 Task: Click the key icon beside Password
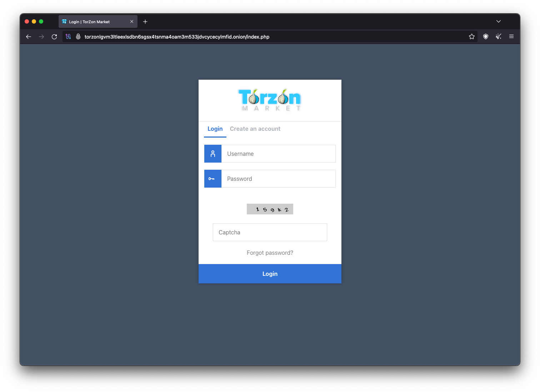click(213, 179)
